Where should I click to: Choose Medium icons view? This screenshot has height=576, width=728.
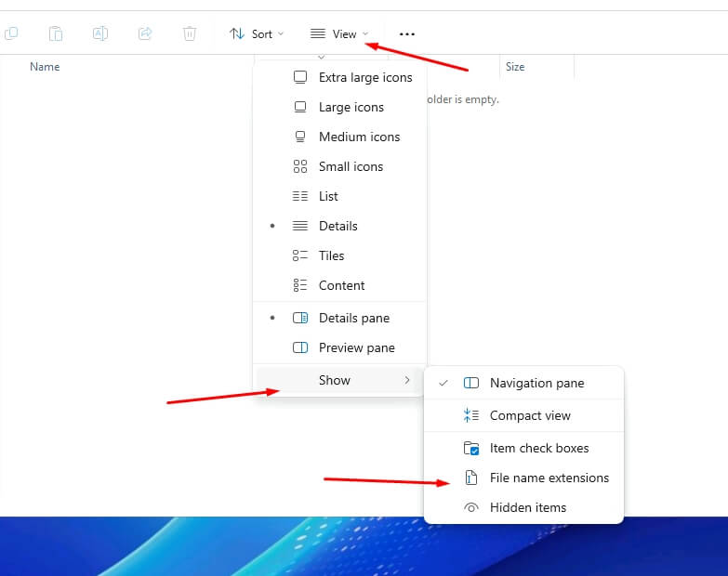pyautogui.click(x=340, y=137)
